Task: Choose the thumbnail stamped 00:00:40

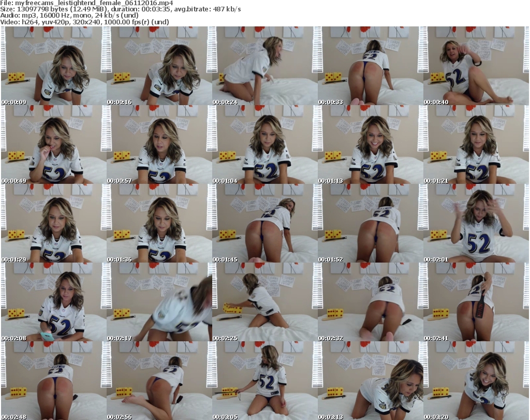Action: (476, 66)
